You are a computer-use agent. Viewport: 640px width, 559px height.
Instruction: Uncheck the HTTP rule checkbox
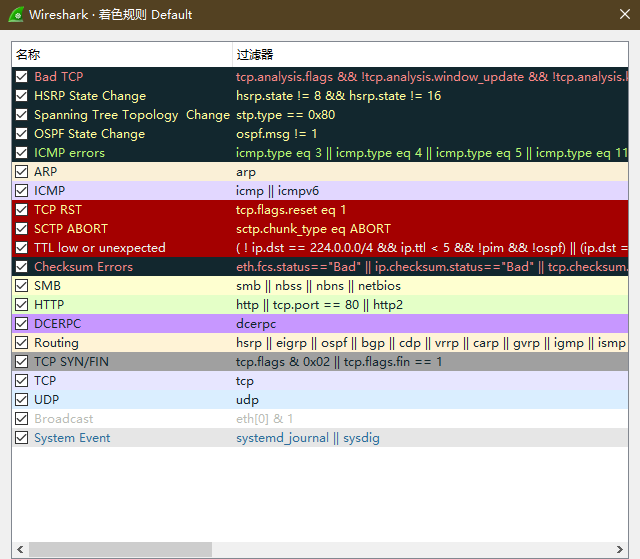[21, 305]
